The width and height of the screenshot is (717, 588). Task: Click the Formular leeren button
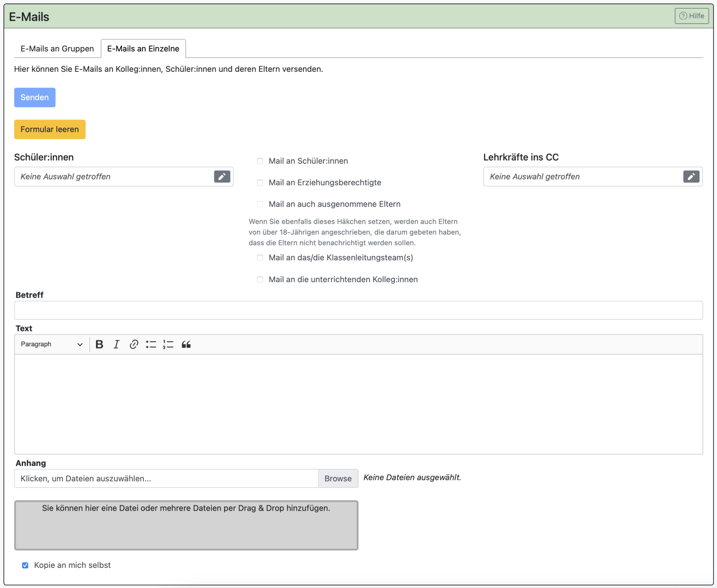coord(50,129)
